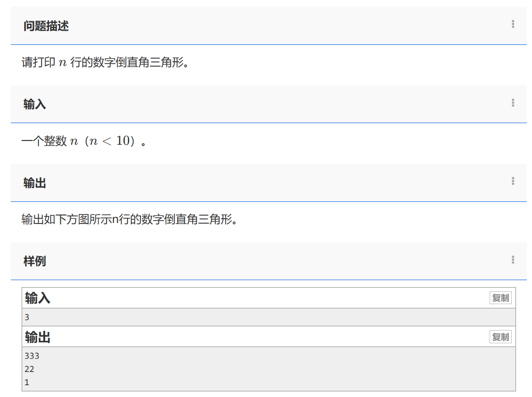This screenshot has height=397, width=532.
Task: Click the sample input value 3
Action: point(27,317)
